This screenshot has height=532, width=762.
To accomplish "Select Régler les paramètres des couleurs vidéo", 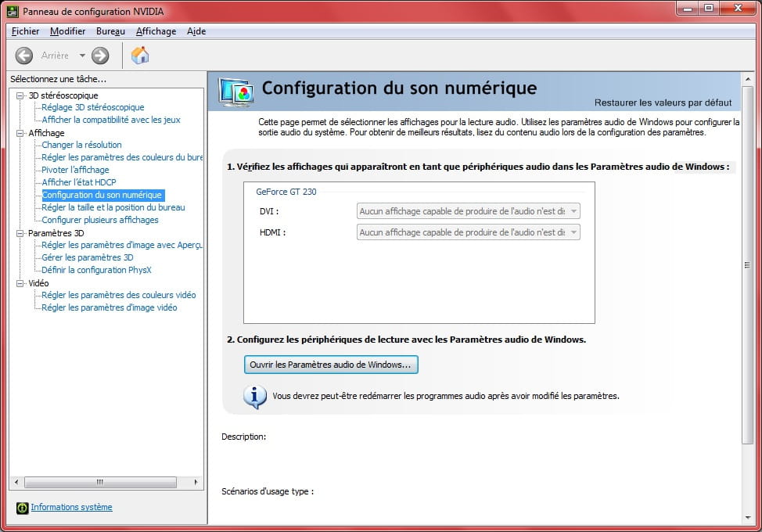I will [119, 296].
